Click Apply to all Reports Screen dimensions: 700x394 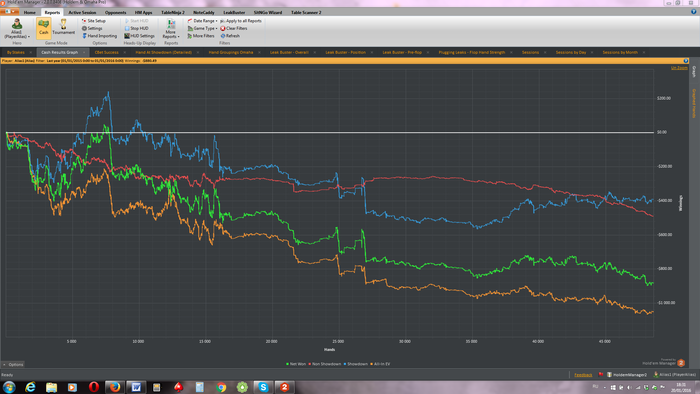(241, 21)
